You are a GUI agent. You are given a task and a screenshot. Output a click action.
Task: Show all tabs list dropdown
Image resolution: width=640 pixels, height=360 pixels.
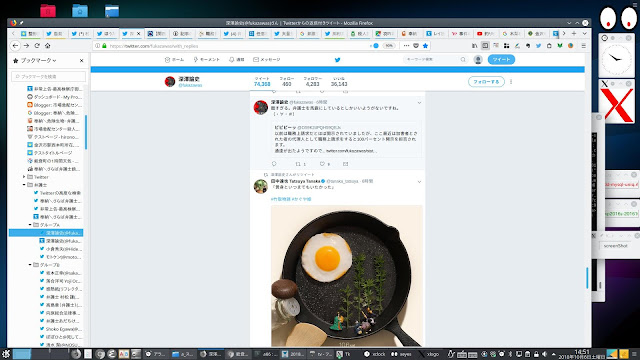tap(584, 33)
